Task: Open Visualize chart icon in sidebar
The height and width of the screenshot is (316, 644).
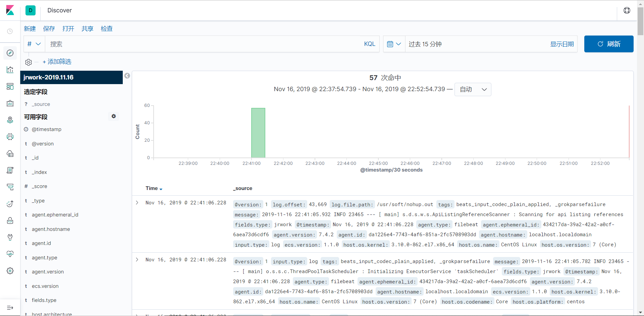Action: pyautogui.click(x=10, y=70)
